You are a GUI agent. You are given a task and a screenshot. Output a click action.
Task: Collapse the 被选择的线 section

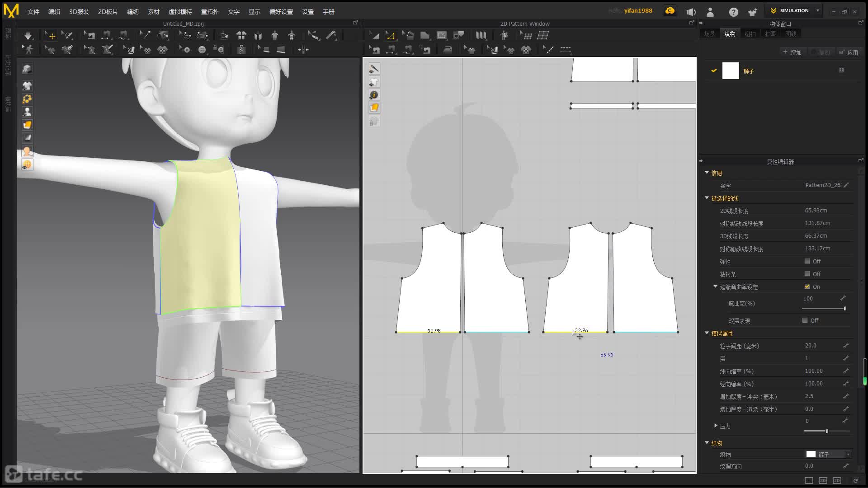pos(707,198)
